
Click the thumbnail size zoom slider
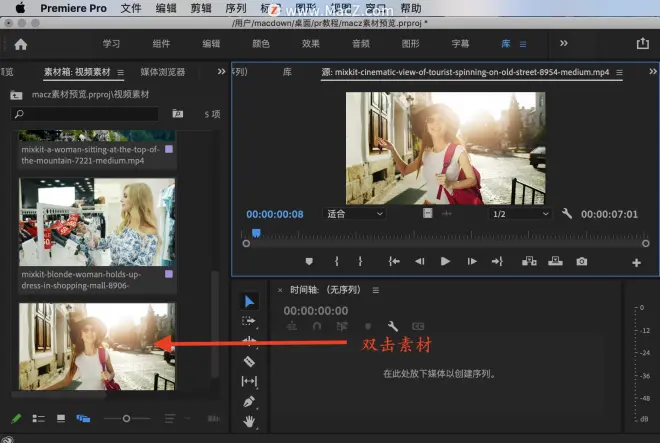coord(127,418)
